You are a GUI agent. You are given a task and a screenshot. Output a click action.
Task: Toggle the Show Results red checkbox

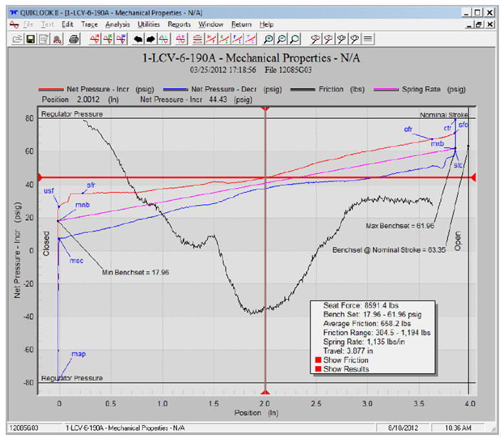[x=317, y=369]
